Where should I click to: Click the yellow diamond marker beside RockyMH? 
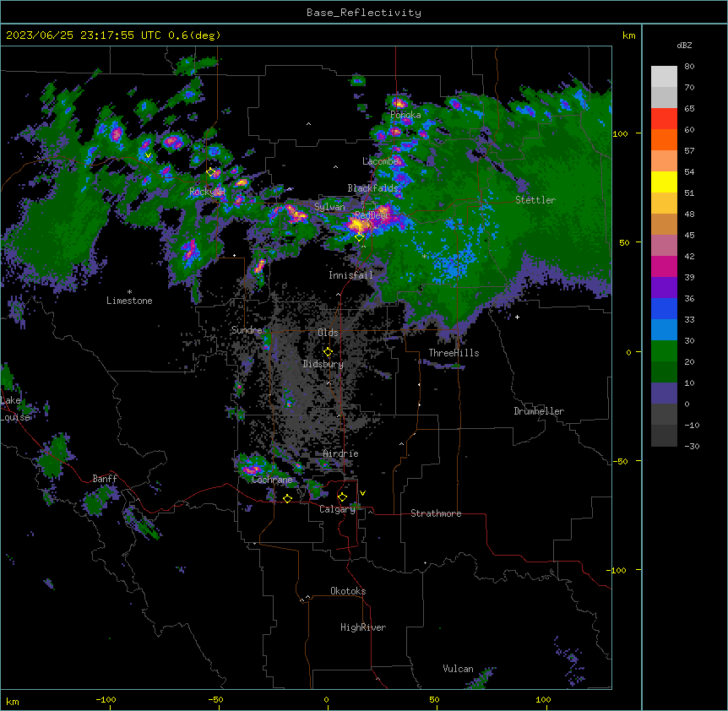211,172
